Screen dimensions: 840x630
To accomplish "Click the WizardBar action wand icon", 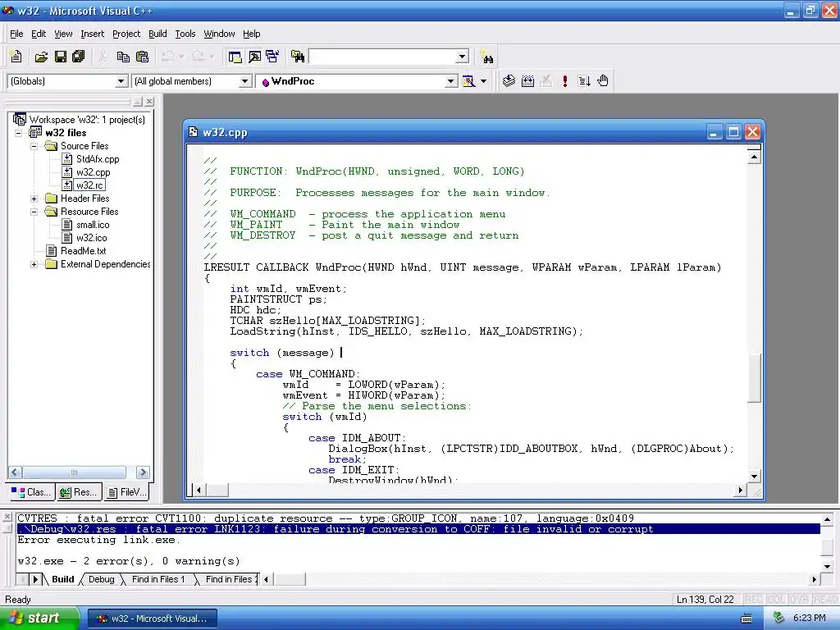I will point(468,81).
